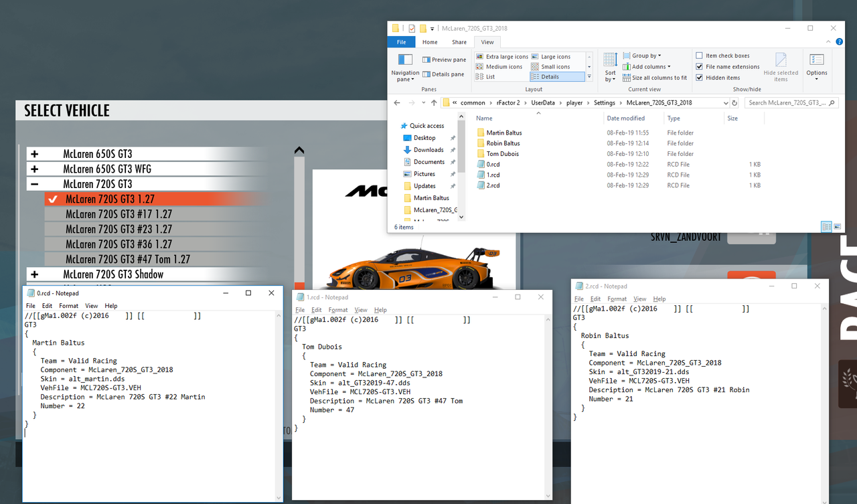Go back in Explorer navigation
The image size is (857, 504).
(x=397, y=103)
